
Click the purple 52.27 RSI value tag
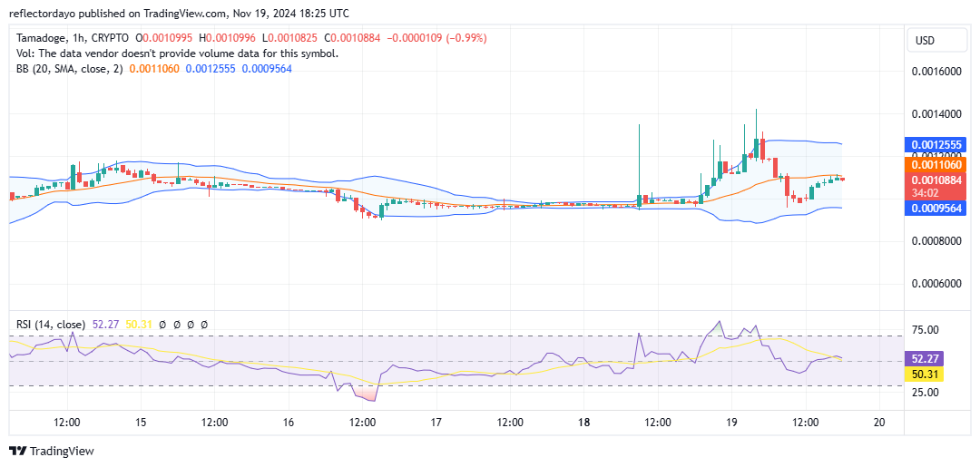tap(925, 358)
